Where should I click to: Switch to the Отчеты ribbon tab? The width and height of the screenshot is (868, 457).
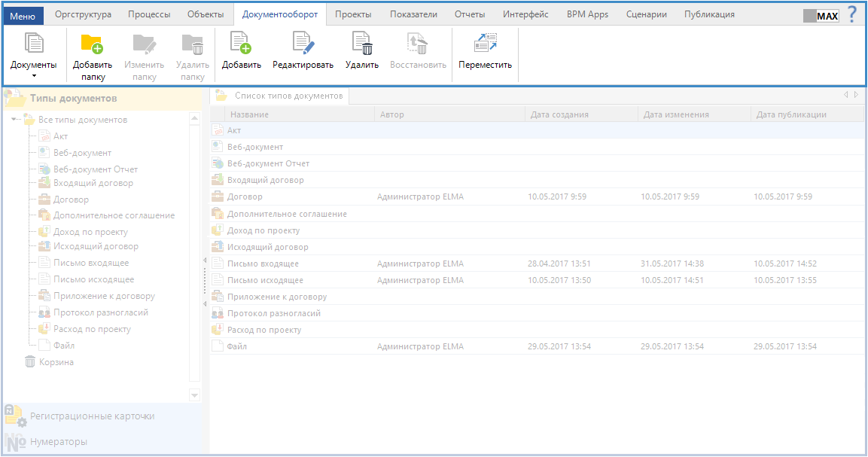[x=470, y=14]
